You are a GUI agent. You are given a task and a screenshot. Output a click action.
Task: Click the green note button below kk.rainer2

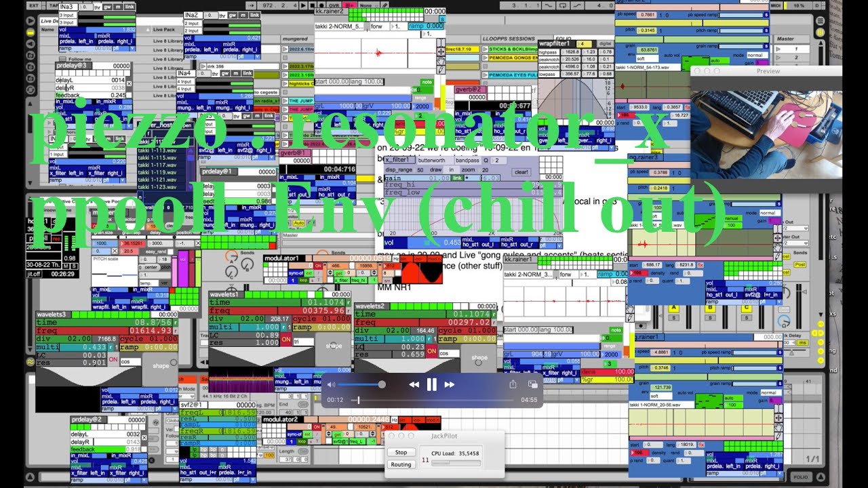[x=426, y=81]
